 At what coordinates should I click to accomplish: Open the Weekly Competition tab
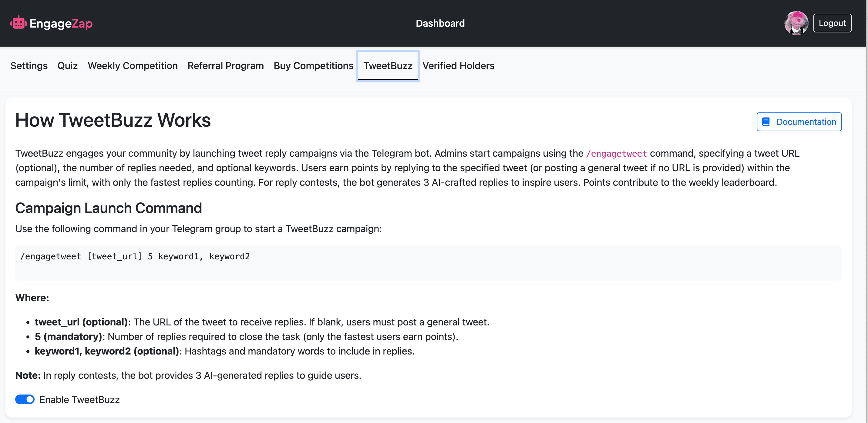(x=133, y=66)
